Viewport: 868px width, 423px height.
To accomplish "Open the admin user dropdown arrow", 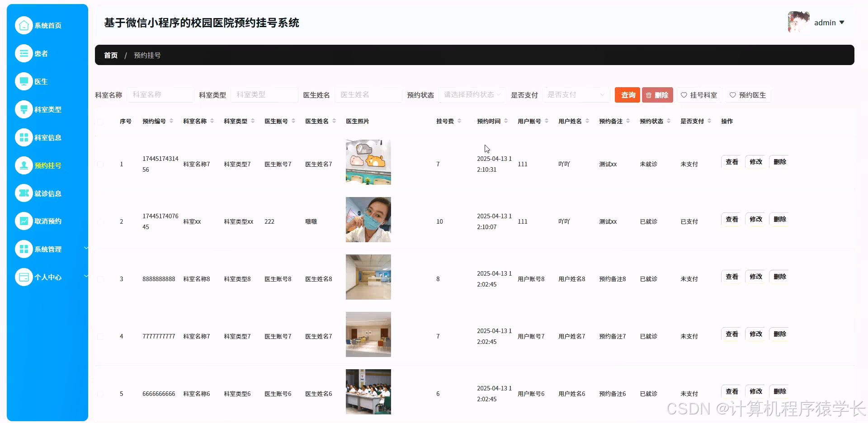I will click(x=842, y=22).
